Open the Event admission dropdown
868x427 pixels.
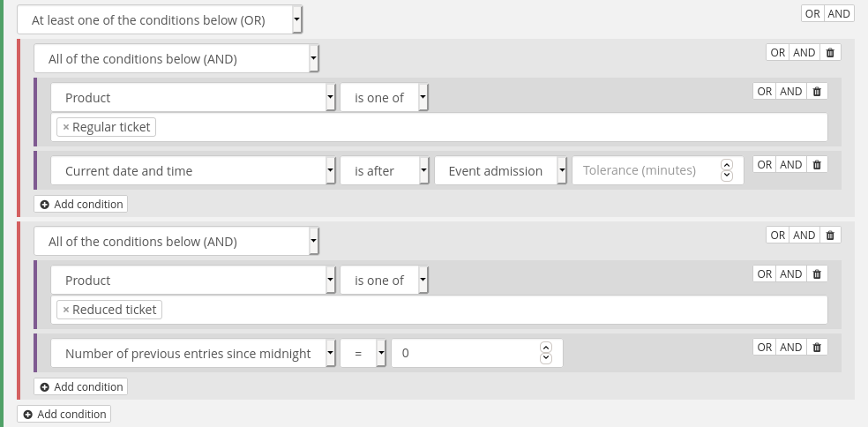[x=500, y=171]
